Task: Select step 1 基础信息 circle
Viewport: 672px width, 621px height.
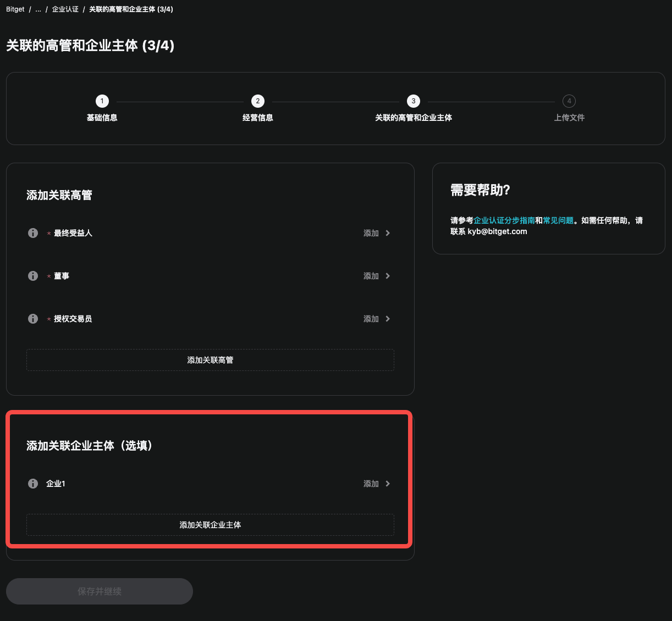Action: [x=102, y=101]
